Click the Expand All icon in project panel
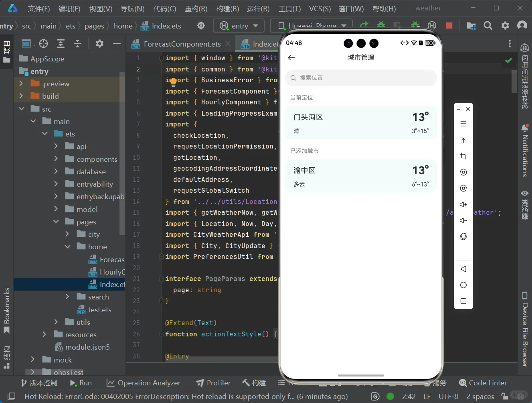532x403 pixels. (61, 44)
